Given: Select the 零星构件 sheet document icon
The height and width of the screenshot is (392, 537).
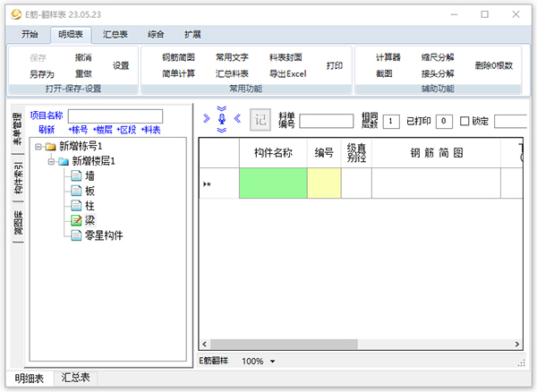Looking at the screenshot, I should pos(76,235).
